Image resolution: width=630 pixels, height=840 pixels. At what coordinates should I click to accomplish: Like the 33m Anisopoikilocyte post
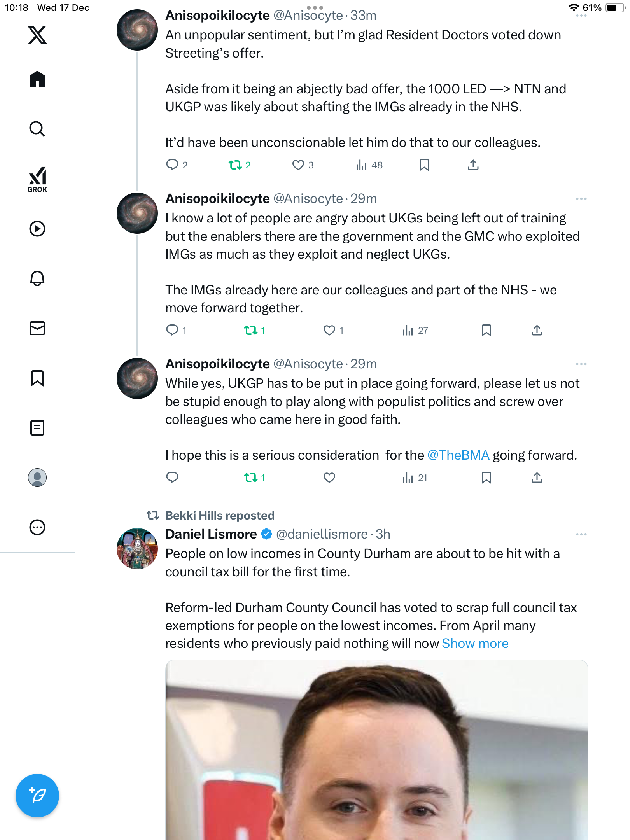tap(298, 165)
